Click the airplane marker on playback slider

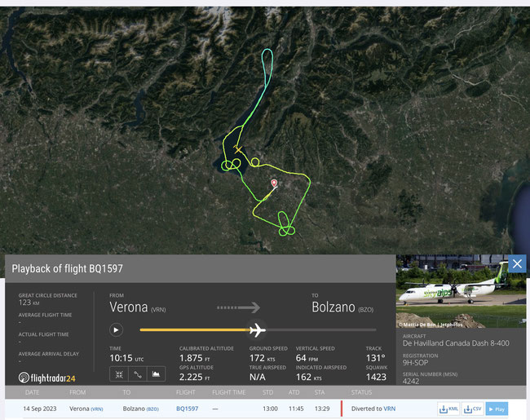coord(258,330)
